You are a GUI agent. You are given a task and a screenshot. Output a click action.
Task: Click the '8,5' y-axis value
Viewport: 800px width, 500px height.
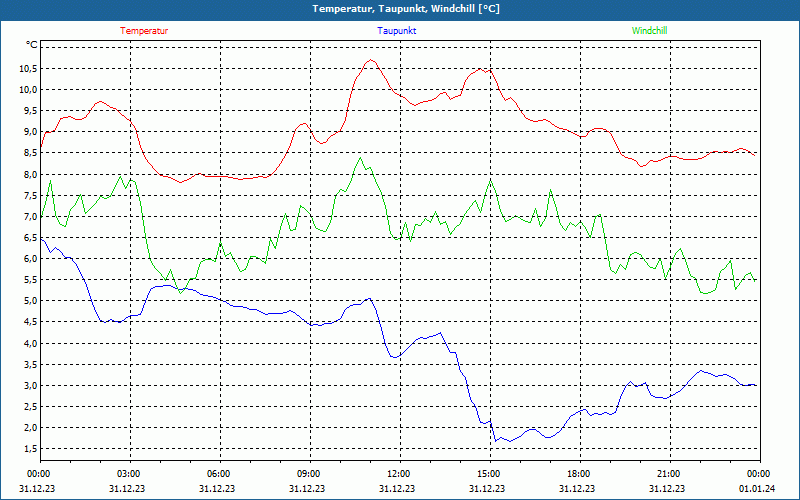(x=31, y=153)
